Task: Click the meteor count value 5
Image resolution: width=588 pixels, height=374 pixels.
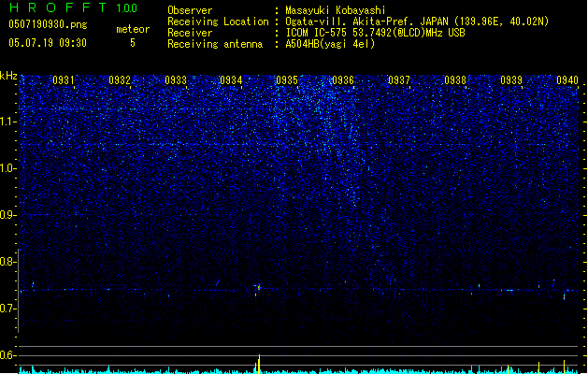Action: point(133,43)
